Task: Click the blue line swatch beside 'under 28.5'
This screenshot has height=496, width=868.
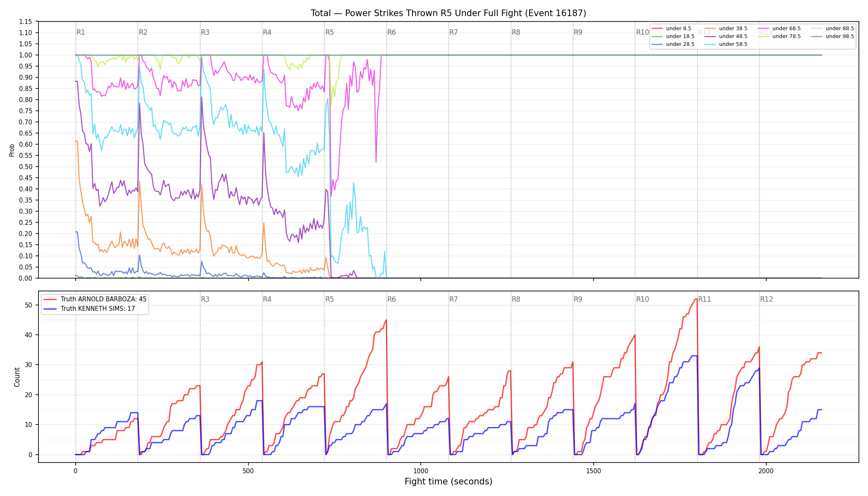Action: tap(657, 44)
